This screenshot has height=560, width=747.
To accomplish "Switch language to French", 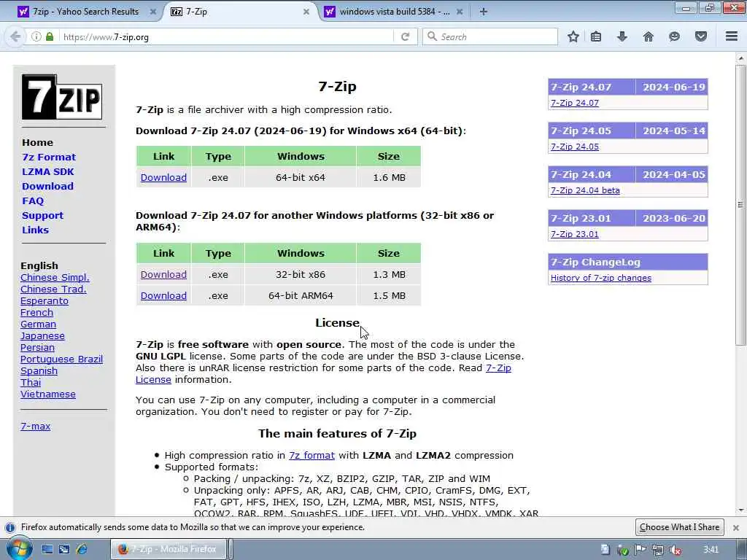I will (x=36, y=312).
